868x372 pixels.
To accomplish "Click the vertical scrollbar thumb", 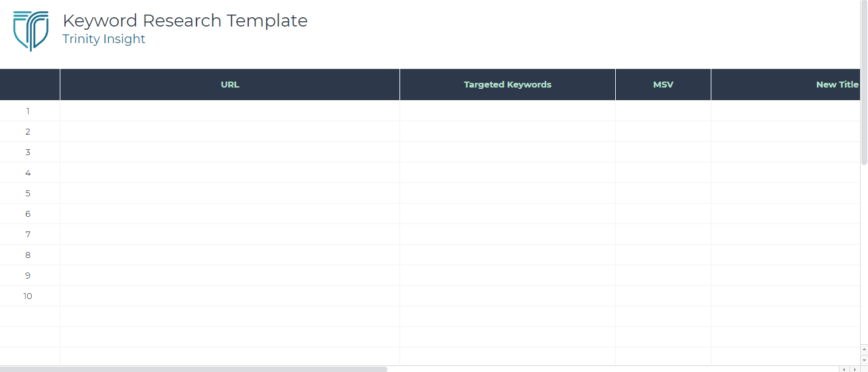I will (x=864, y=82).
